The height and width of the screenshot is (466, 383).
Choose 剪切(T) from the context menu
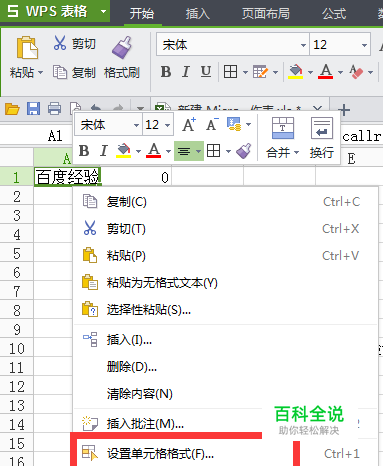tap(225, 229)
